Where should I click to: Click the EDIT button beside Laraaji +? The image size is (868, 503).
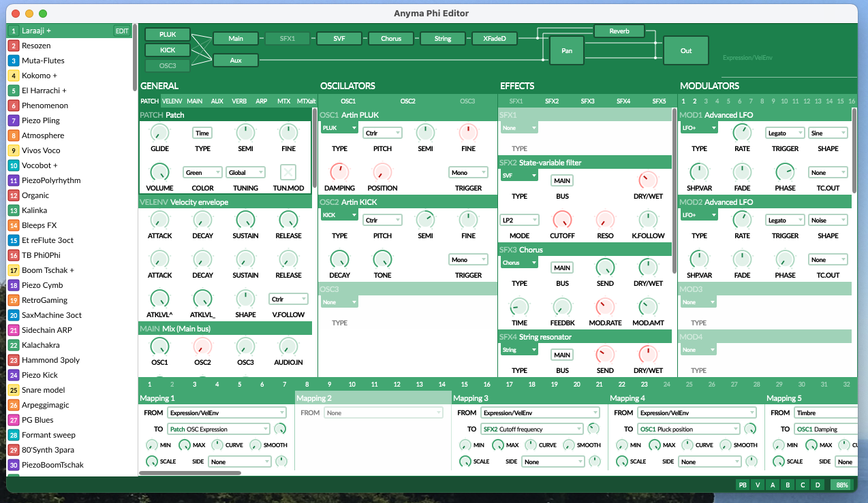point(122,31)
